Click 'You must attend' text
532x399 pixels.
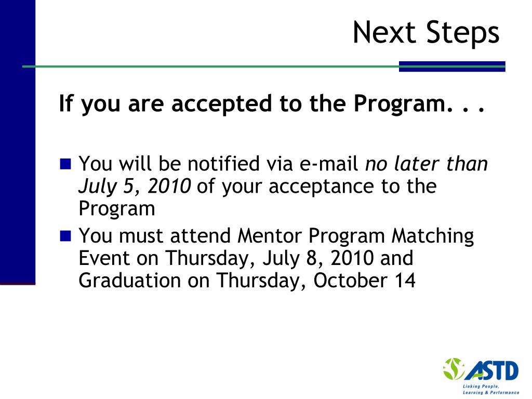pyautogui.click(x=155, y=236)
